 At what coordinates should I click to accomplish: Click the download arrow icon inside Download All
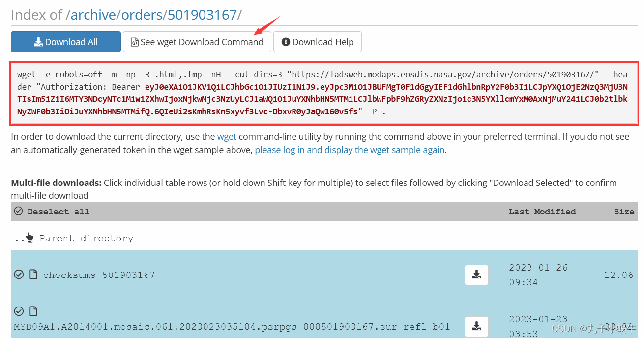click(38, 42)
